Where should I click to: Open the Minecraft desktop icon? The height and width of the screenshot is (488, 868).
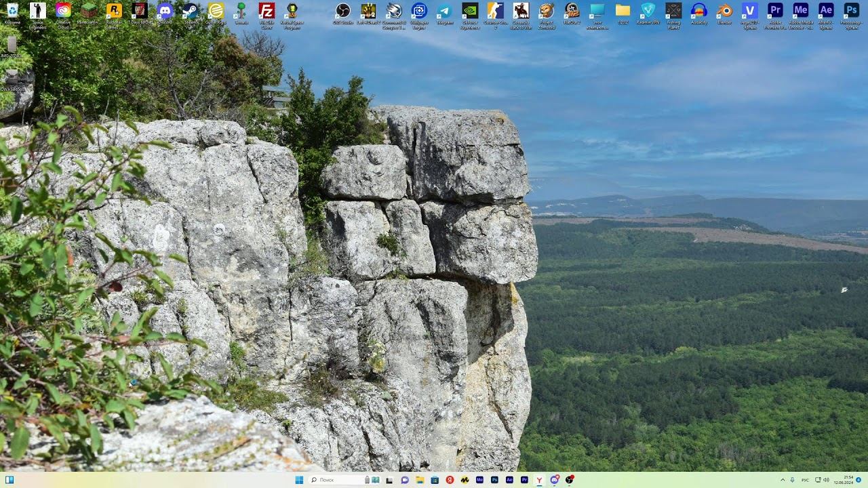89,11
